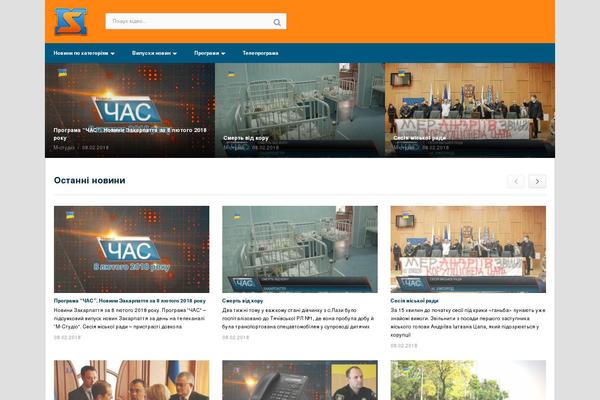
Task: Open the telephone and policeman thumbnail
Action: pyautogui.click(x=300, y=380)
